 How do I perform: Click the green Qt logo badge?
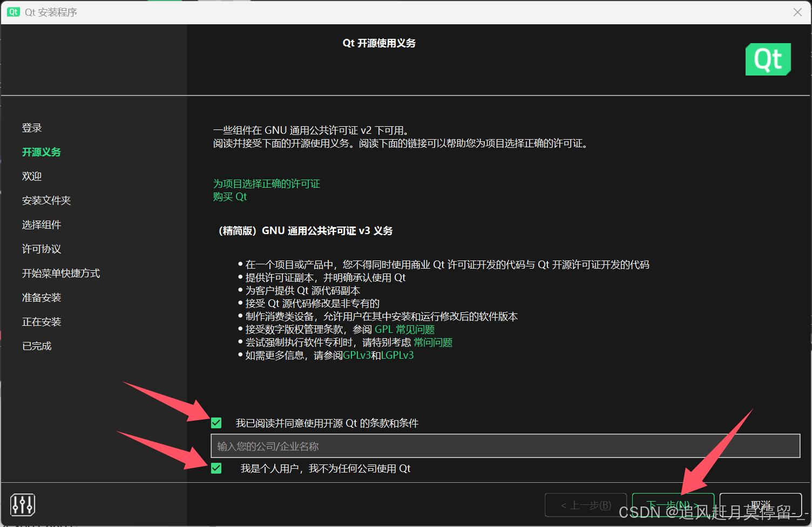768,59
